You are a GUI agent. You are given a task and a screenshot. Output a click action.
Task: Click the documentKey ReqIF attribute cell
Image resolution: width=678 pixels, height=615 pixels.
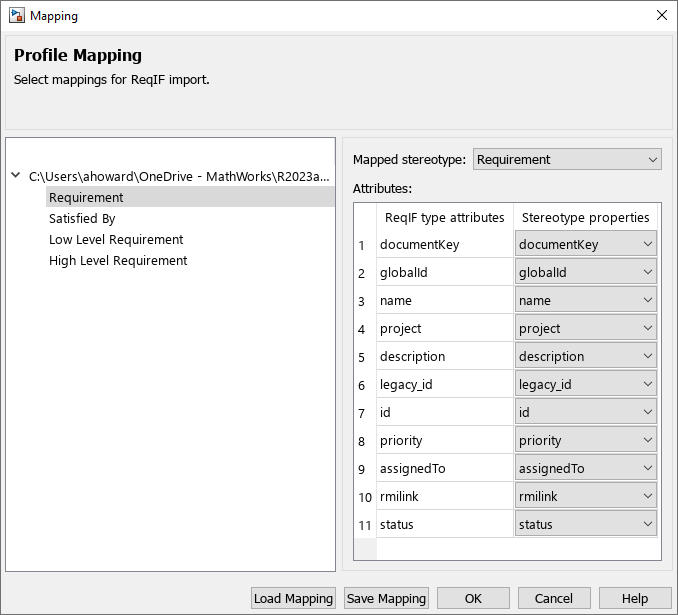tap(445, 244)
